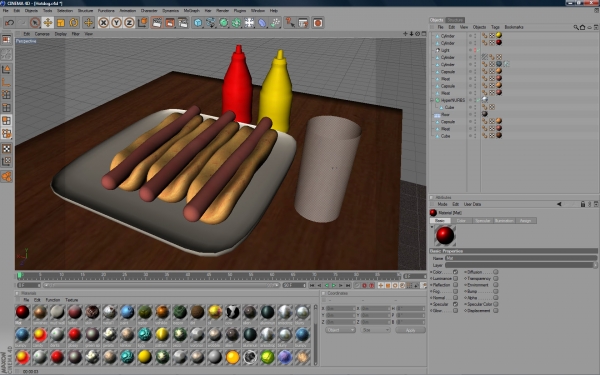Viewport: 600px width, 375px height.
Task: Click the material Name input field
Action: (x=520, y=258)
